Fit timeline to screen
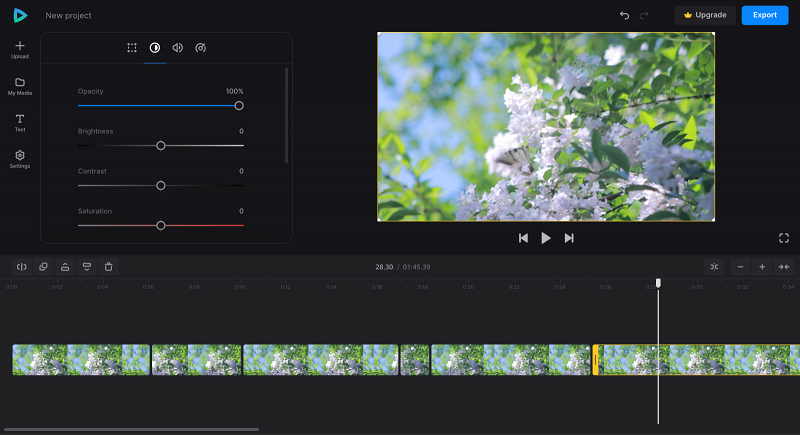 [x=784, y=267]
